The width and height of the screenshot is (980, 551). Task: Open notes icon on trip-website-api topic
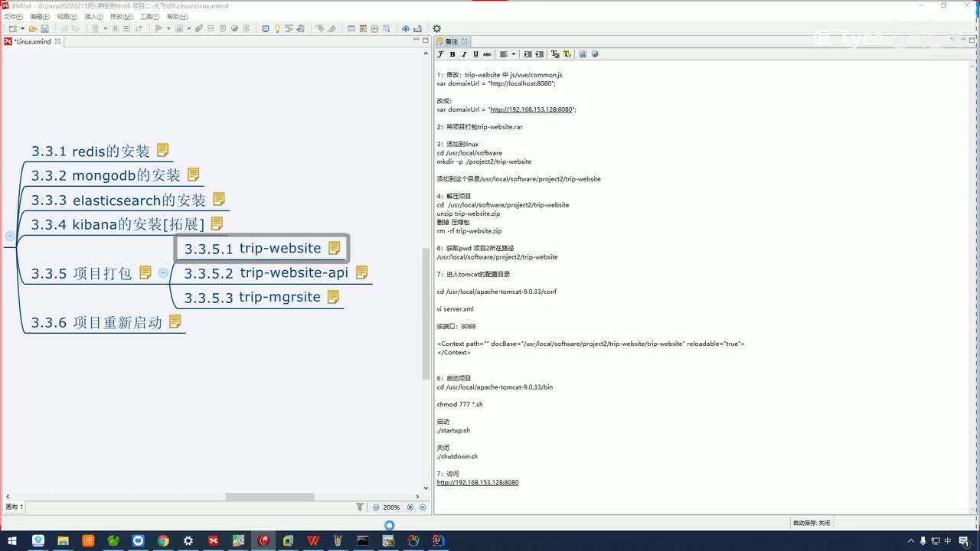tap(361, 272)
